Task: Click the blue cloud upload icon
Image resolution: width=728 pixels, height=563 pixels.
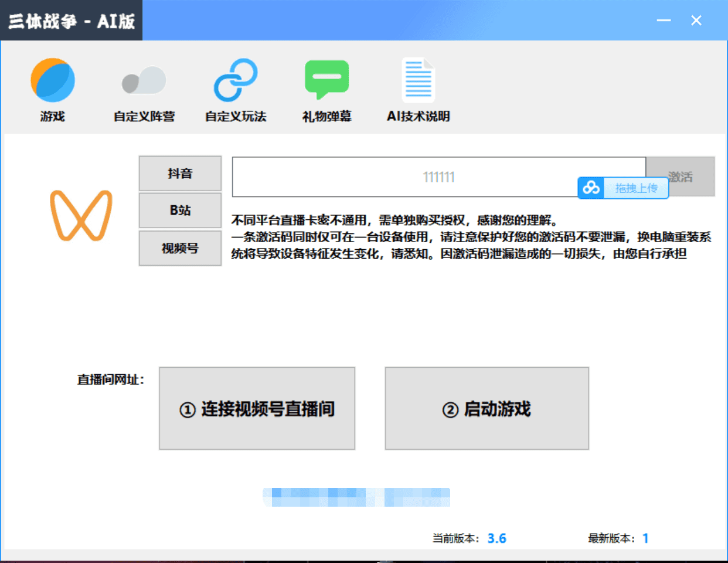Action: click(x=591, y=188)
